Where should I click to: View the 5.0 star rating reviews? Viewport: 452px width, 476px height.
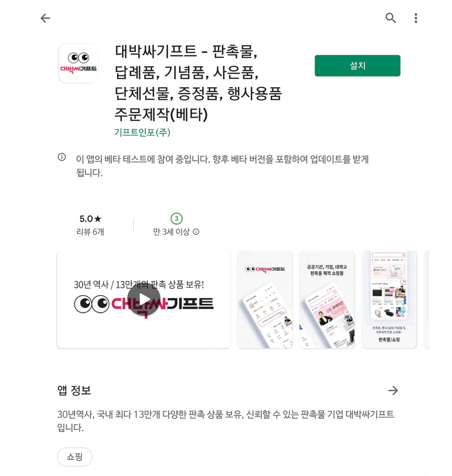pos(90,218)
